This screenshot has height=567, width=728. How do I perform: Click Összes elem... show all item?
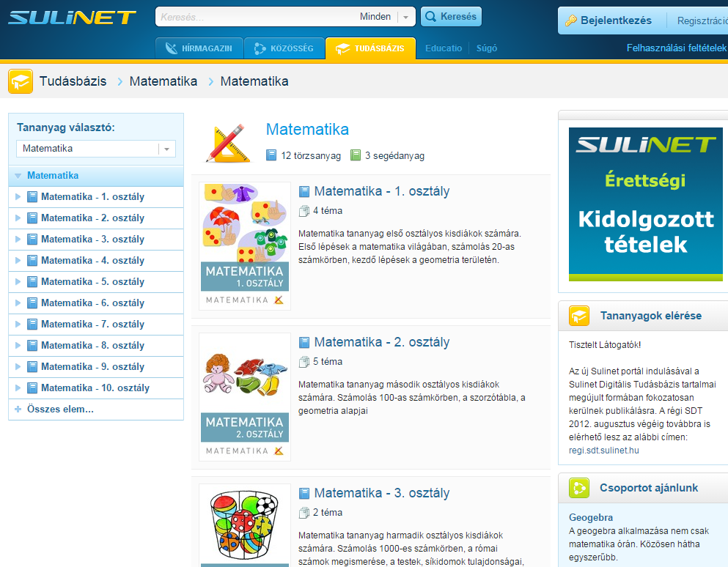(96, 409)
